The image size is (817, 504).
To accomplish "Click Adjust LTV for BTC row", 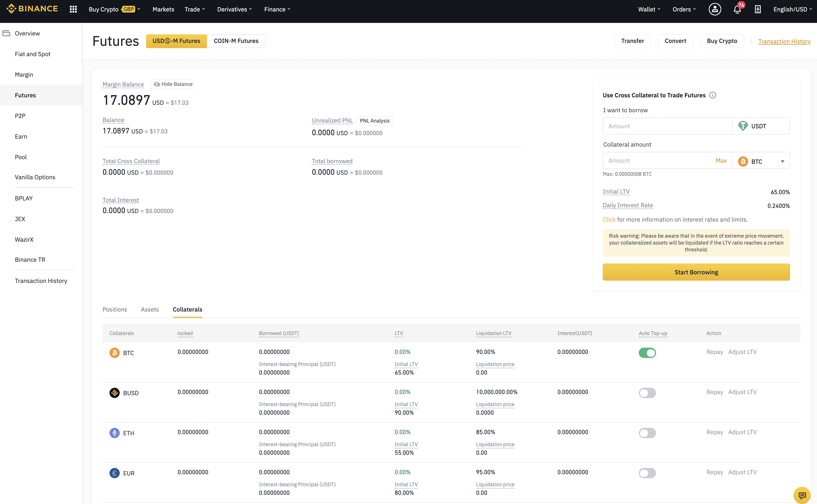I will coord(742,352).
